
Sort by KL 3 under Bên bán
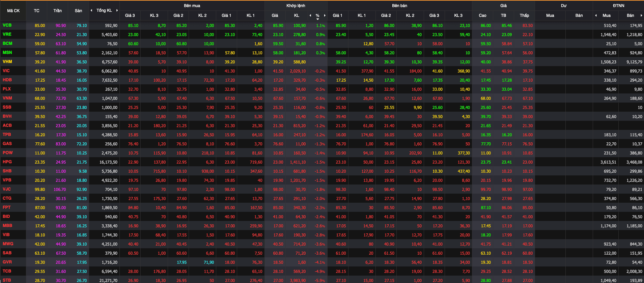pyautogui.click(x=458, y=16)
